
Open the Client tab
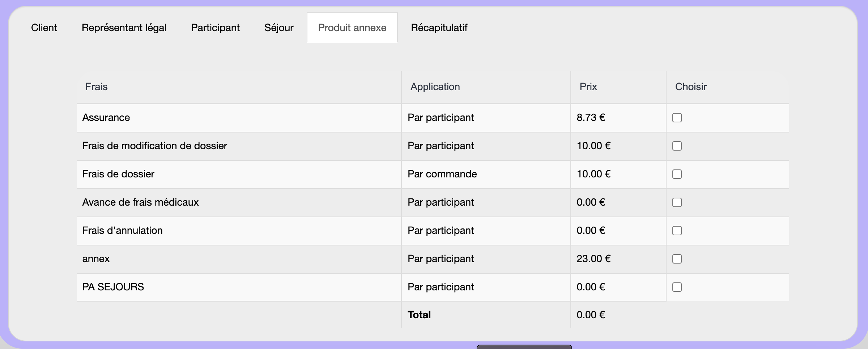click(x=44, y=28)
